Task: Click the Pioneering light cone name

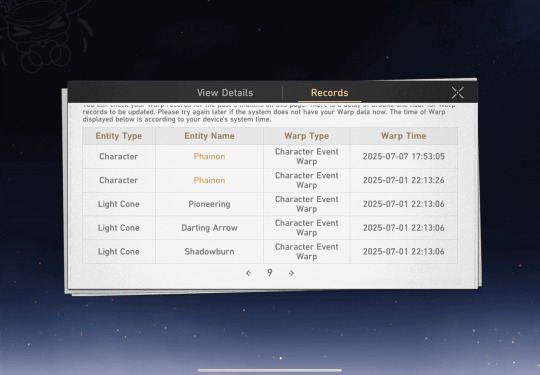Action: 209,204
